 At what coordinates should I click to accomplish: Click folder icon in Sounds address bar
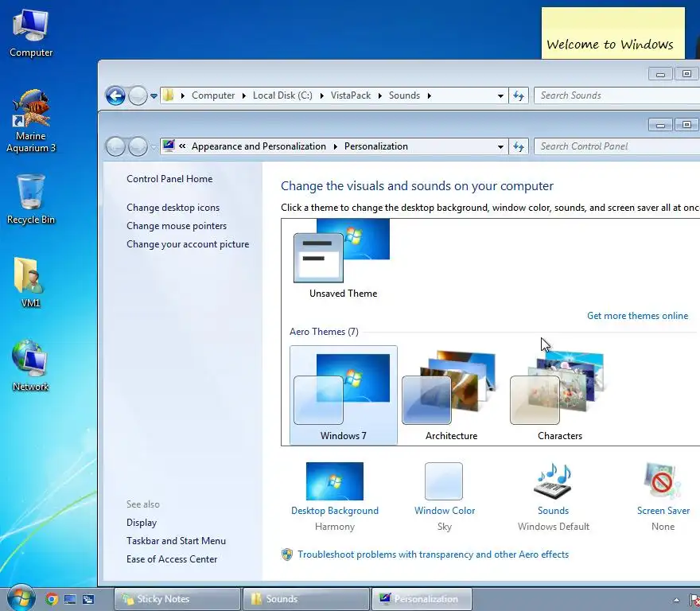169,95
